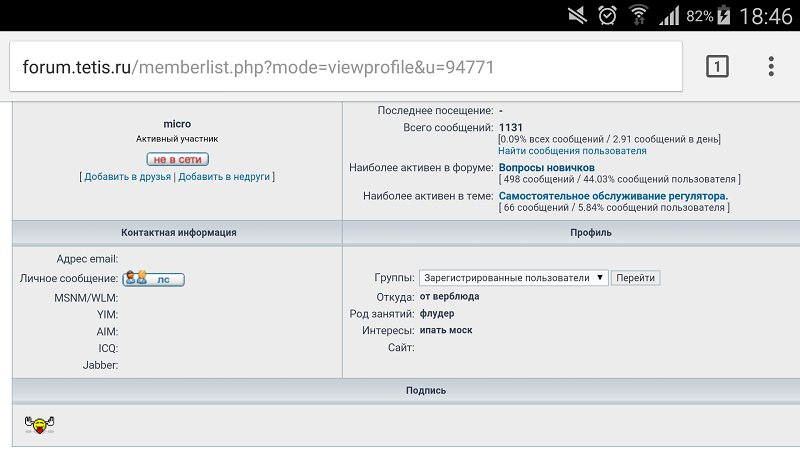Follow 'Найти сообщения пользователя' link
The height and width of the screenshot is (450, 800).
[x=572, y=151]
